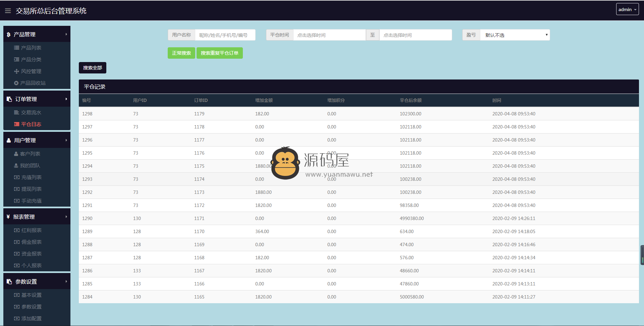This screenshot has width=644, height=326.
Task: Select 平仓日志 menu item
Action: (31, 124)
